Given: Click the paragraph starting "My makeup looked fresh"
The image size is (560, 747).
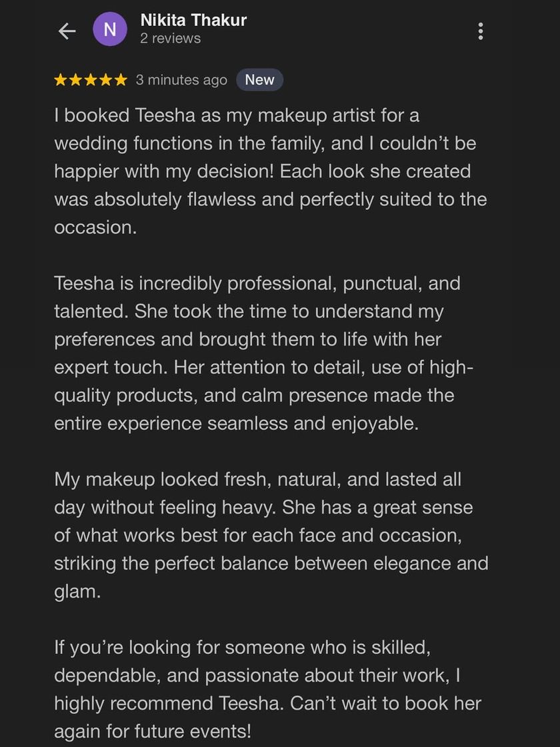Looking at the screenshot, I should pyautogui.click(x=270, y=536).
